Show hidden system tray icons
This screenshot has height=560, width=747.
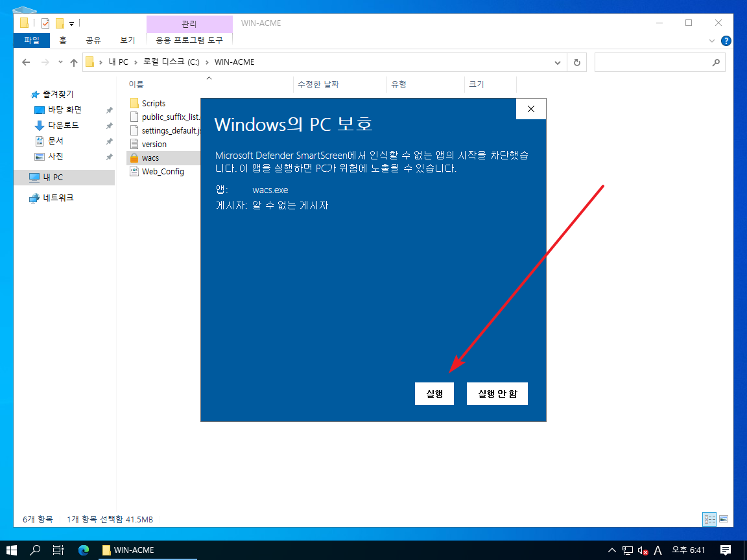612,550
